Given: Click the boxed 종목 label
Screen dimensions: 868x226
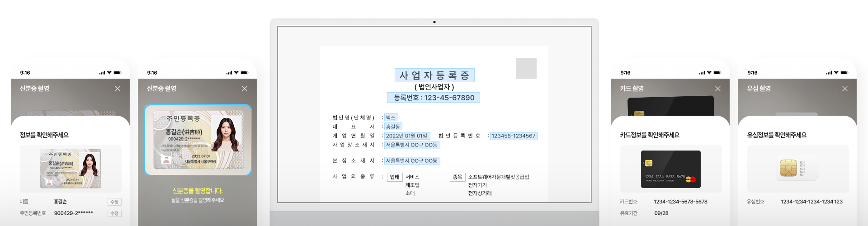Looking at the screenshot, I should [x=457, y=177].
